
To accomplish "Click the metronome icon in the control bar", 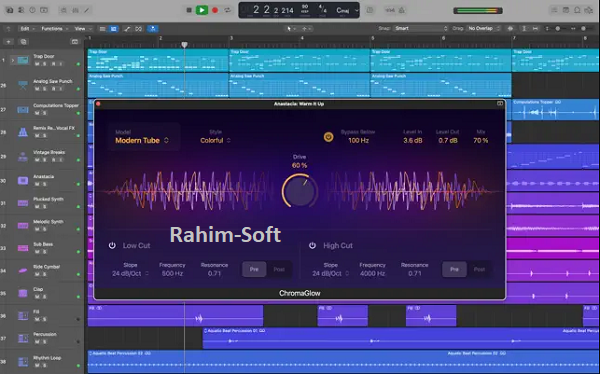I will [x=402, y=10].
